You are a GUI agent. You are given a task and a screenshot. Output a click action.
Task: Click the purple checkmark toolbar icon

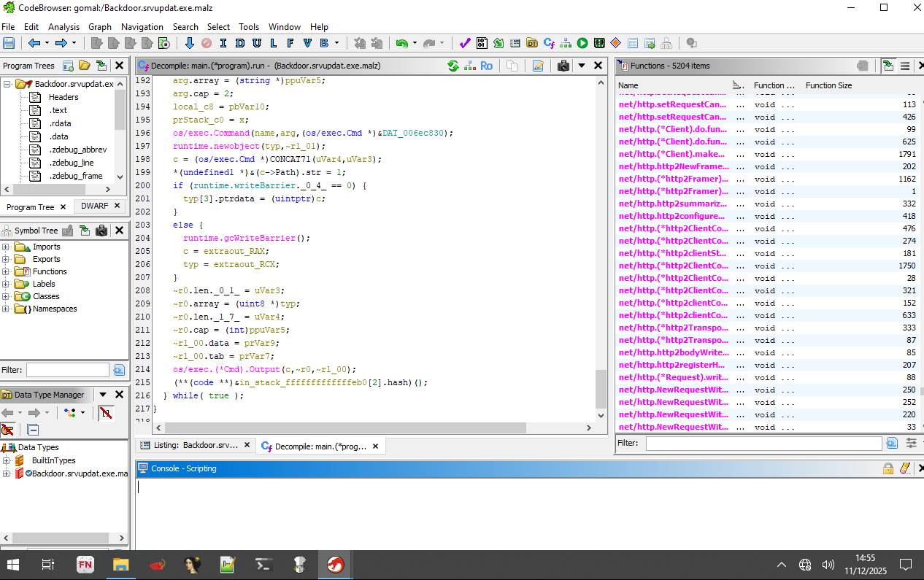point(465,43)
